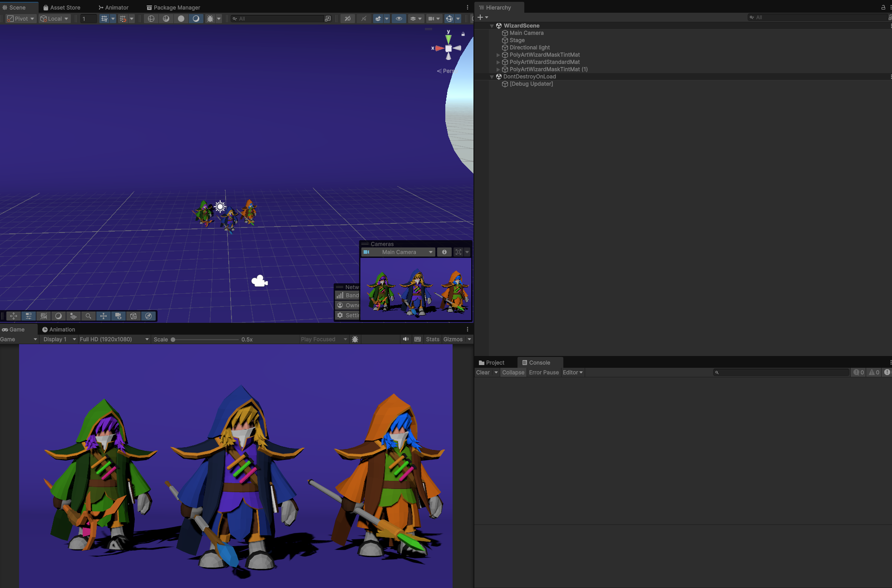The width and height of the screenshot is (892, 588).
Task: Toggle Error Pause in Console
Action: point(544,372)
